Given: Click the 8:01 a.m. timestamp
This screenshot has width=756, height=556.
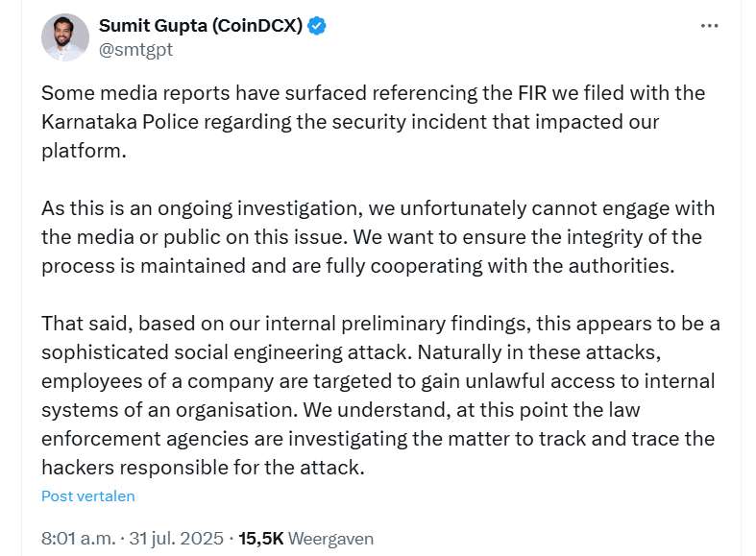Looking at the screenshot, I should [79, 538].
